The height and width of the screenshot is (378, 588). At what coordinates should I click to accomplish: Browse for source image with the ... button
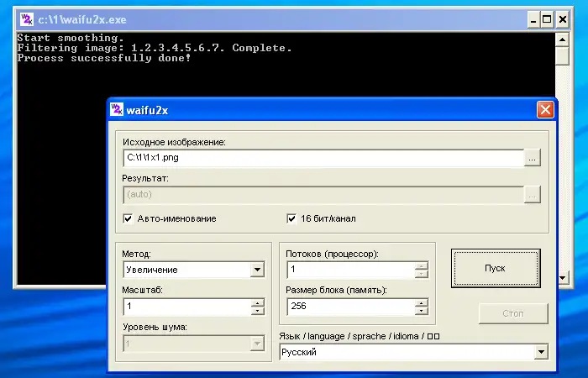point(532,158)
